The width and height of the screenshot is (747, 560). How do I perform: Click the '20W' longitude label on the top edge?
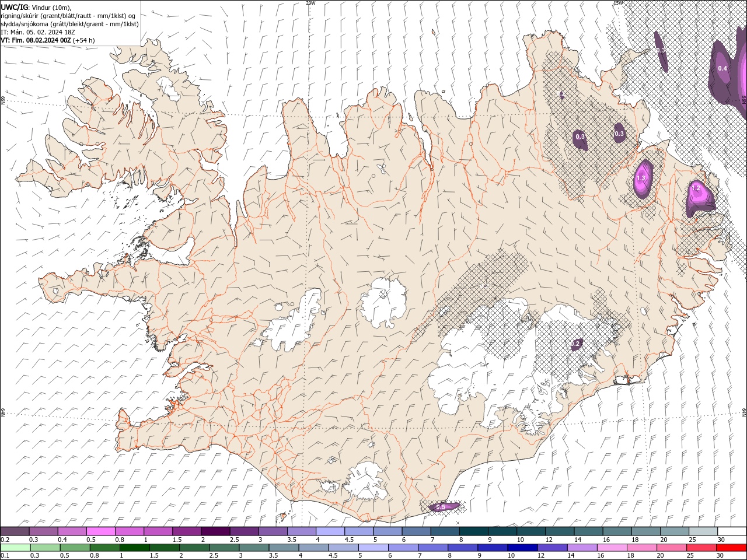(x=310, y=3)
